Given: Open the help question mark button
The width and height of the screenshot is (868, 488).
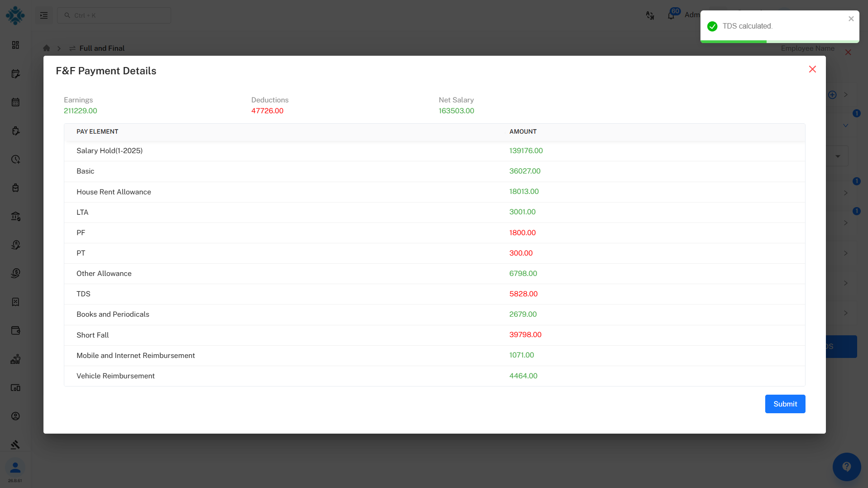Looking at the screenshot, I should pos(846,467).
